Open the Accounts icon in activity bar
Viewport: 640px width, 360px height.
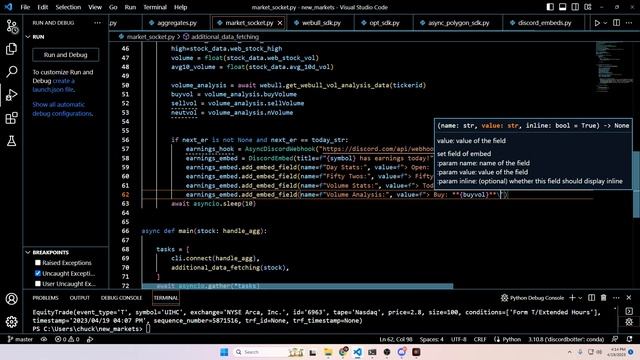11,299
